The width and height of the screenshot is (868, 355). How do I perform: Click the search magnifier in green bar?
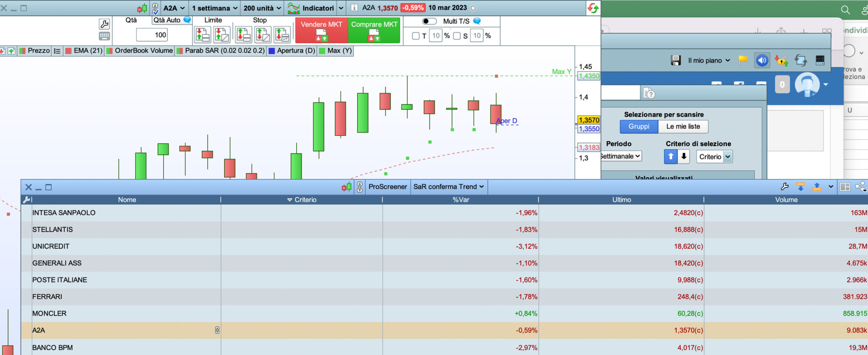[x=846, y=10]
